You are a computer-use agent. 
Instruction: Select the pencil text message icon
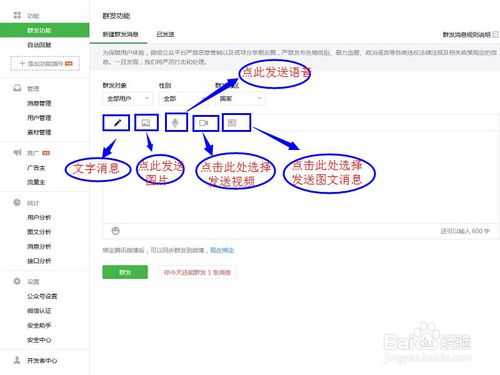pos(117,123)
